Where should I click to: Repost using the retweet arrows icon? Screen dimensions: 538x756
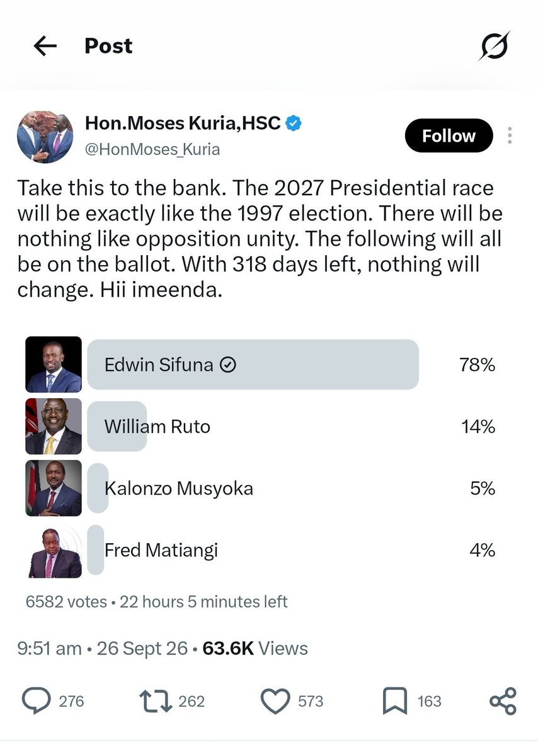point(156,701)
